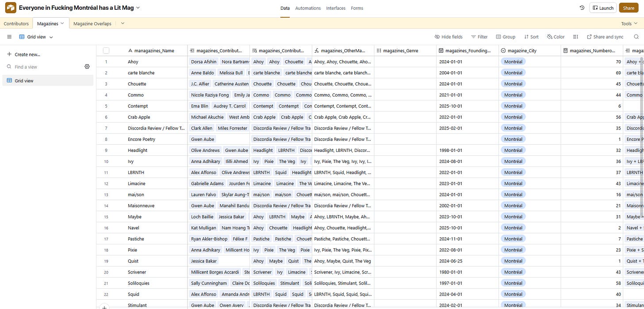Open the Filter option
Image resolution: width=644 pixels, height=309 pixels.
pos(479,37)
